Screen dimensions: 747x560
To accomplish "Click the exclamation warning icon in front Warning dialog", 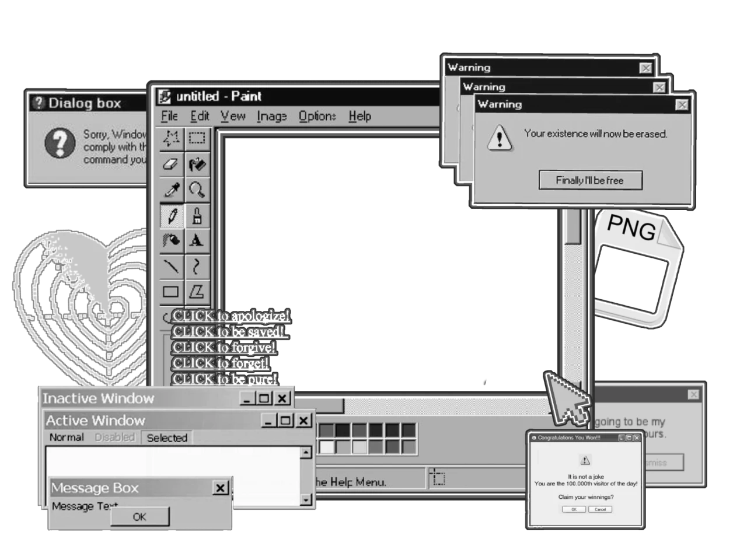I will [500, 139].
